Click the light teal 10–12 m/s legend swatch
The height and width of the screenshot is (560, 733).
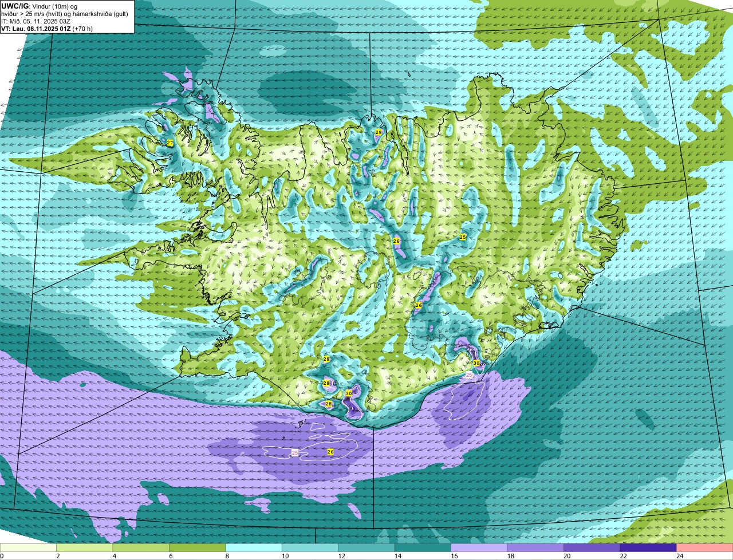click(x=310, y=548)
